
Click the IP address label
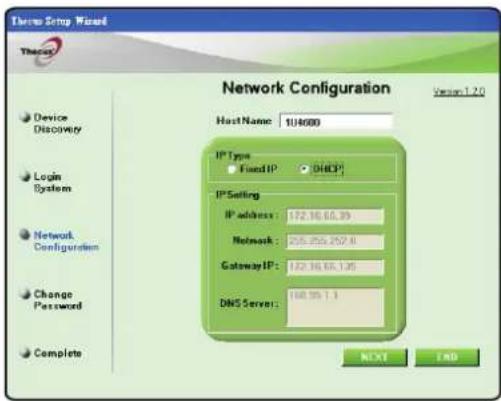click(x=252, y=215)
